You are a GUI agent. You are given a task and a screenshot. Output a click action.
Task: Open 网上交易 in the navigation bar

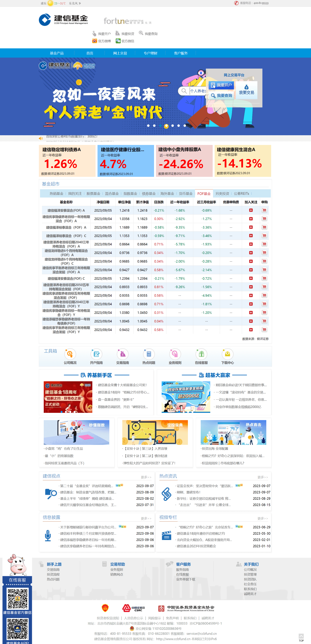(120, 53)
